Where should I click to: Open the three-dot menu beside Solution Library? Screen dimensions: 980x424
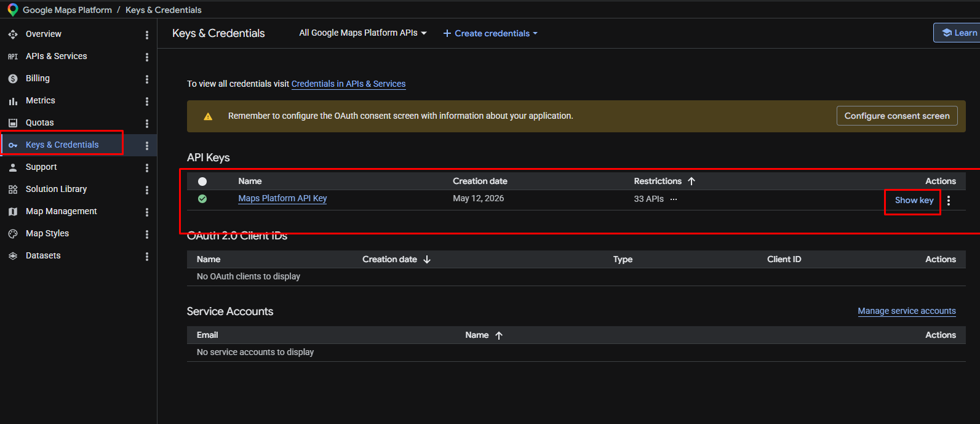click(x=147, y=190)
